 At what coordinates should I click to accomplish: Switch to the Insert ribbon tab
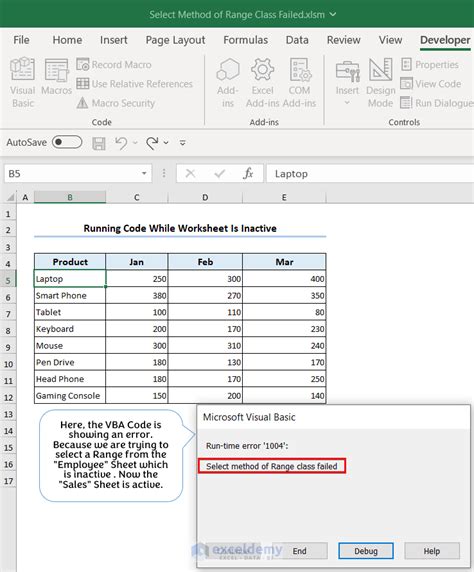pyautogui.click(x=113, y=40)
